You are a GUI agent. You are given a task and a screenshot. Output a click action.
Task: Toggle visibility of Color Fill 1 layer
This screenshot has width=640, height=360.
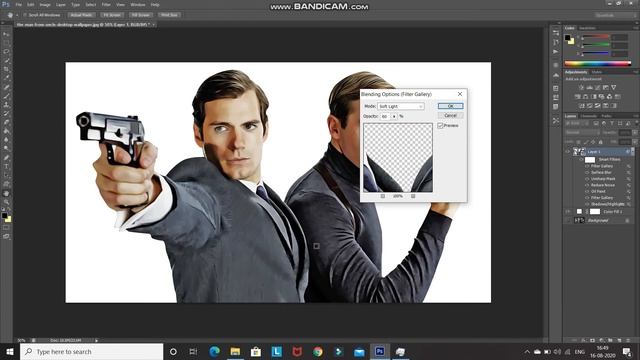point(568,211)
